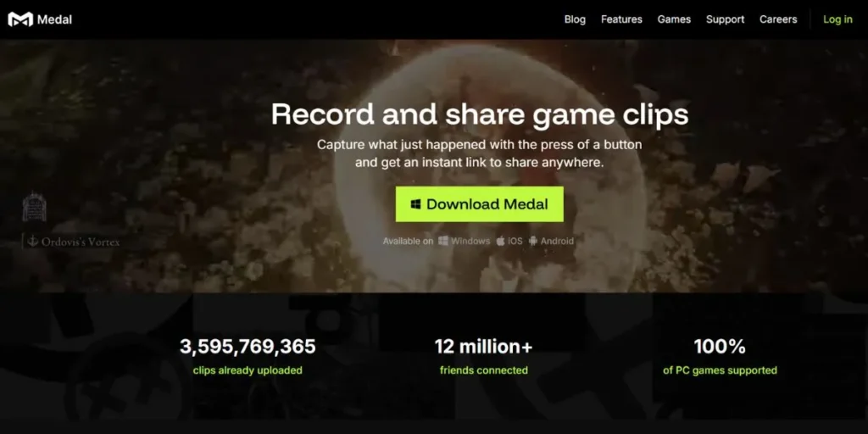Click the Log in link
Viewport: 868px width, 434px height.
837,19
